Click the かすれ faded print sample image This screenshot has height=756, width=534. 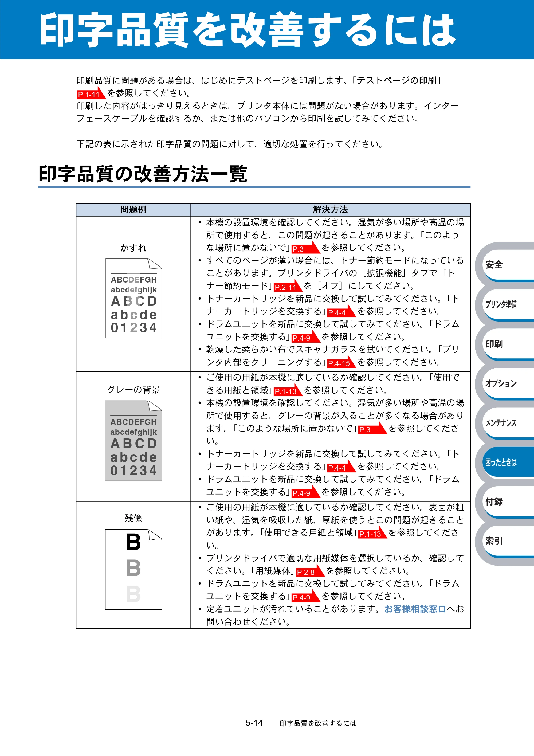coord(134,298)
